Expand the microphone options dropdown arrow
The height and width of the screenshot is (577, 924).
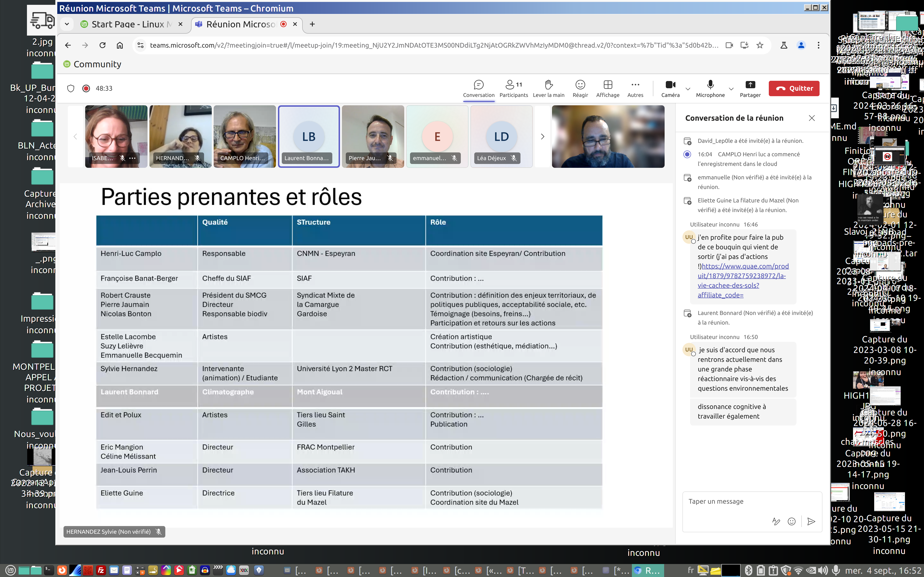(x=731, y=89)
